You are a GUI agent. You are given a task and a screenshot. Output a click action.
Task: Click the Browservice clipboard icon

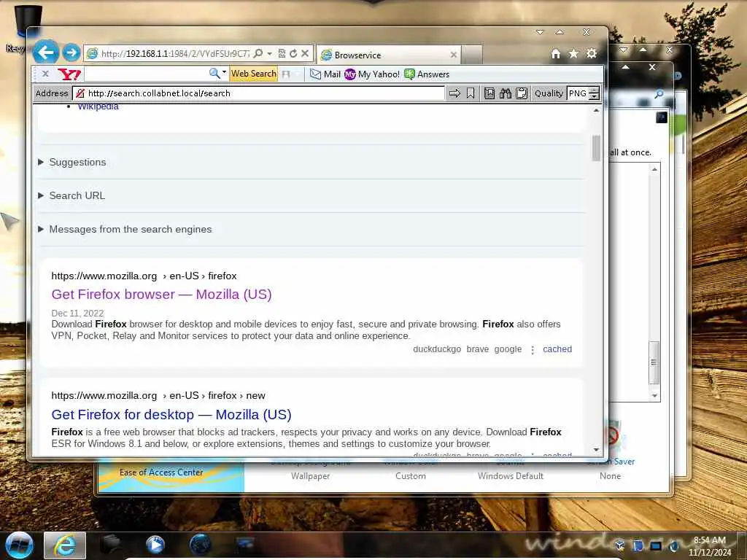pyautogui.click(x=522, y=93)
